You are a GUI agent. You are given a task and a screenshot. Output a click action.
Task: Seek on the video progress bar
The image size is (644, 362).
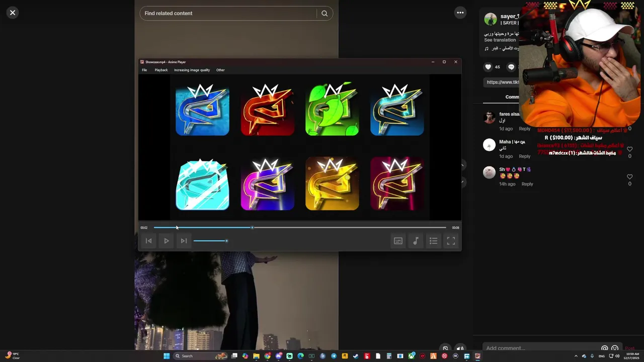coord(300,228)
